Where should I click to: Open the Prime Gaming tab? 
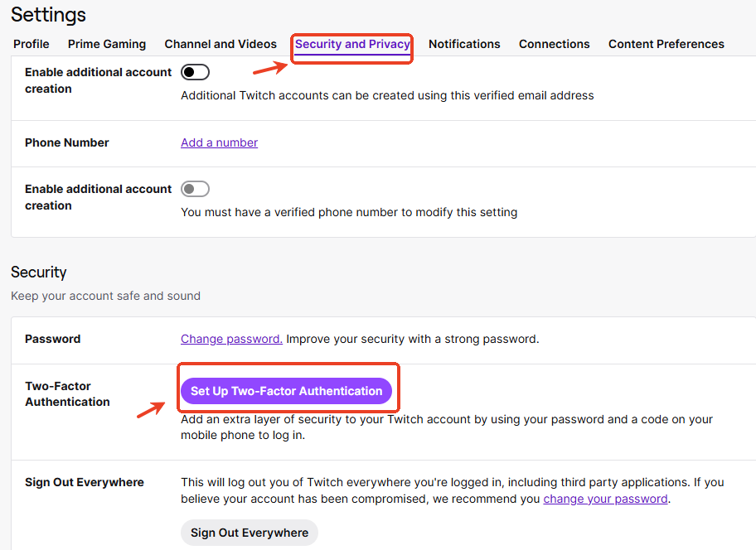click(x=106, y=44)
